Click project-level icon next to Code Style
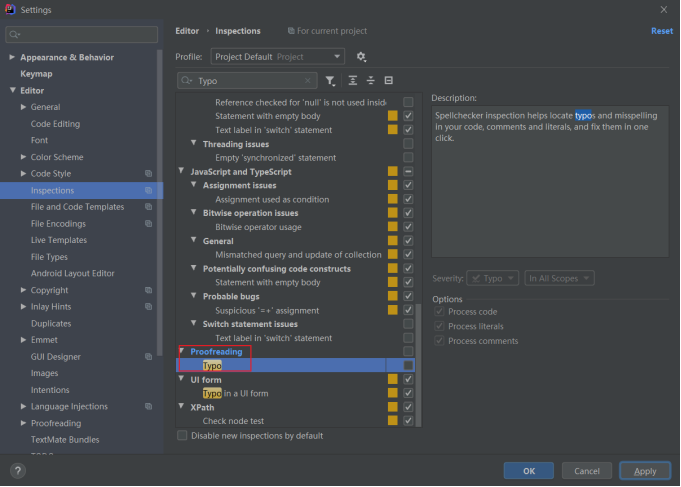 click(149, 173)
